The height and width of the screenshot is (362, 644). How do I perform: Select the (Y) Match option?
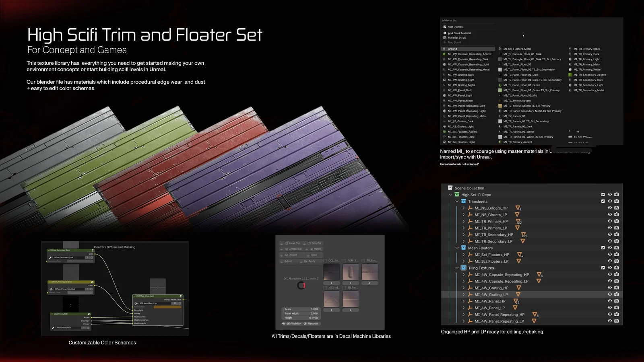315,249
